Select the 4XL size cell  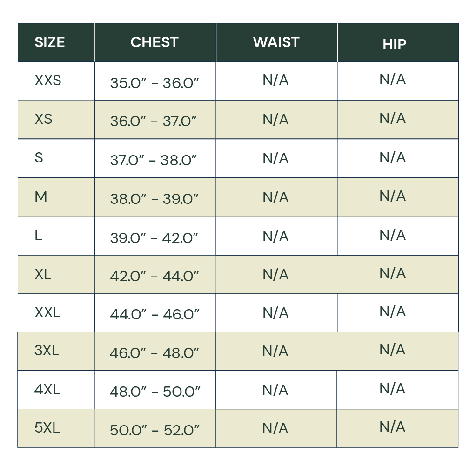tap(47, 390)
